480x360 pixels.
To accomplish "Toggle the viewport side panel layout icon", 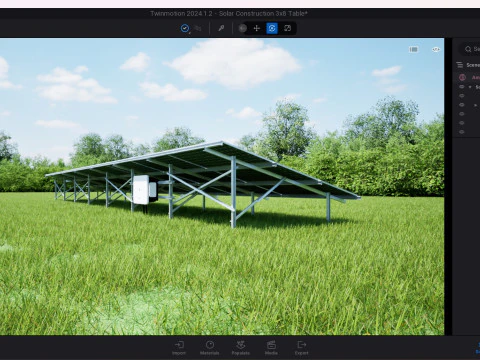I will 413,49.
